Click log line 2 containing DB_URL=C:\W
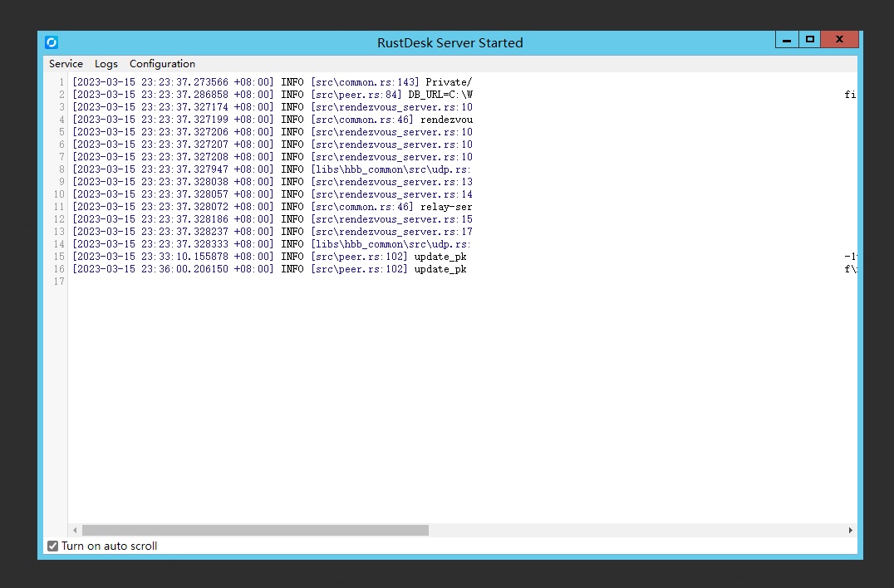Image resolution: width=894 pixels, height=588 pixels. point(273,95)
